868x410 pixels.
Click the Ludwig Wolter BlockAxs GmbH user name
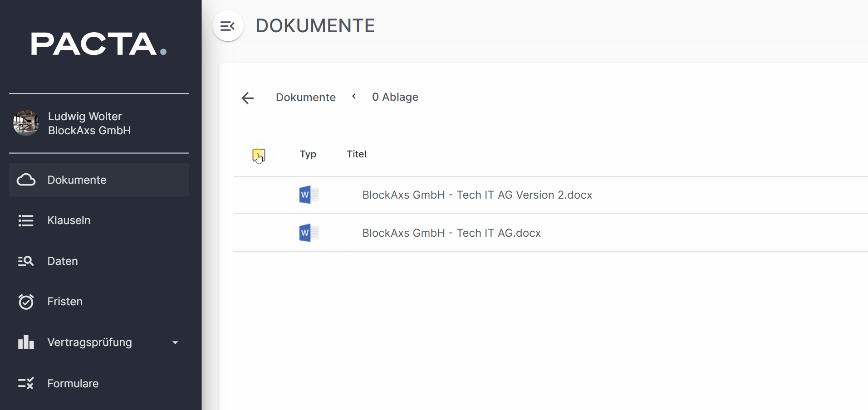[89, 123]
